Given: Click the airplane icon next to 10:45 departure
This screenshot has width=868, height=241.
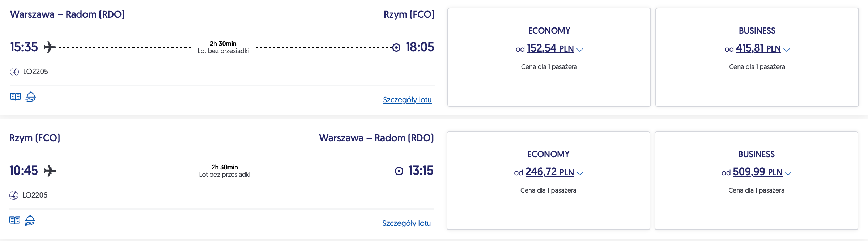Looking at the screenshot, I should pos(50,171).
